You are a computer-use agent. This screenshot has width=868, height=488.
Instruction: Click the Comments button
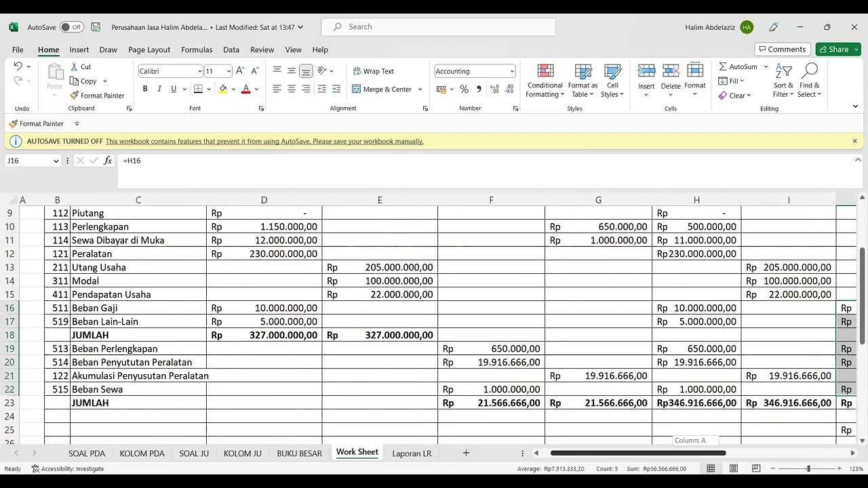[782, 49]
